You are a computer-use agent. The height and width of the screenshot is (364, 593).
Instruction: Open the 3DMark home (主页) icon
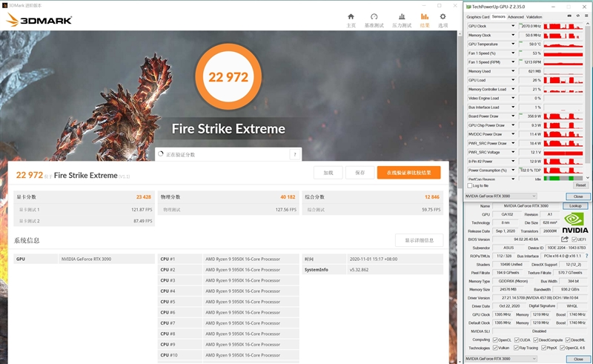[351, 16]
